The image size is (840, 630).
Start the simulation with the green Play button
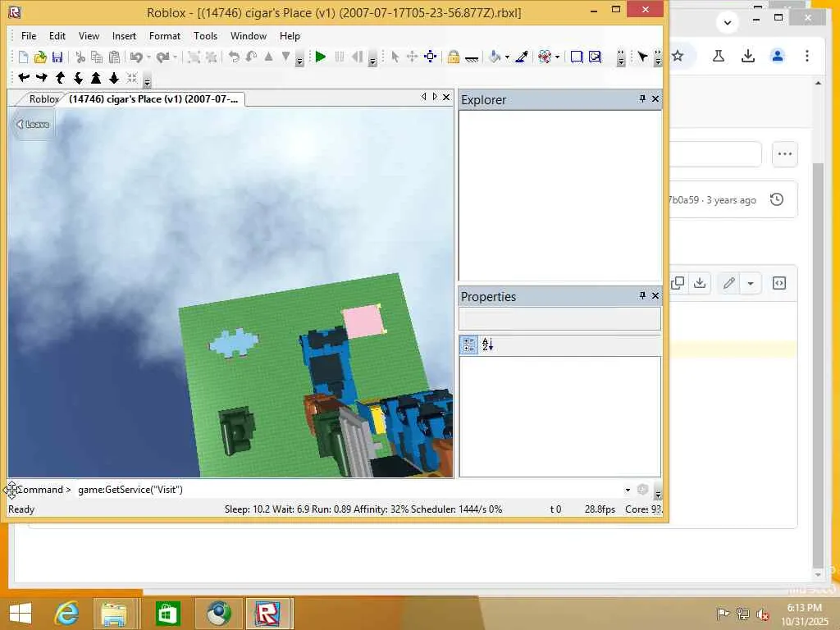click(321, 57)
